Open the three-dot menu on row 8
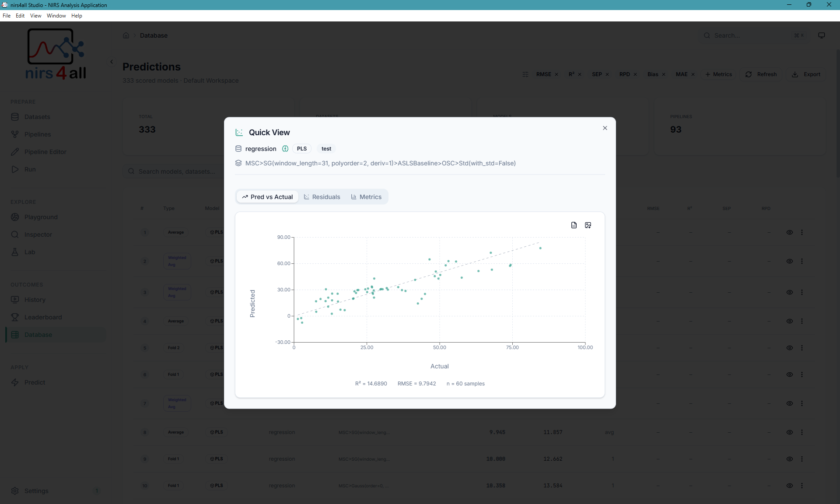840x504 pixels. [802, 432]
